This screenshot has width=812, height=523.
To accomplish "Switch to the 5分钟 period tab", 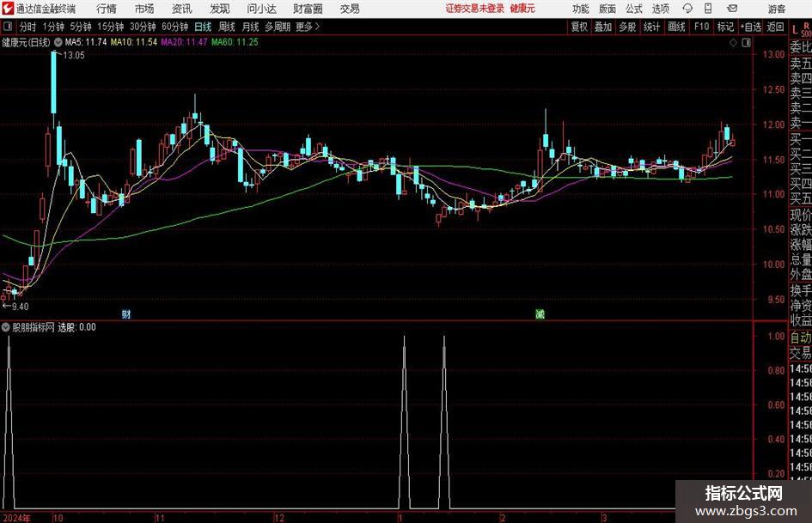I will pyautogui.click(x=80, y=27).
